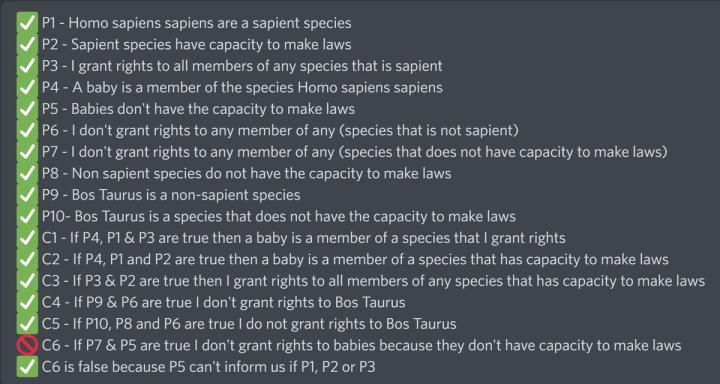Screen dimensions: 720x384
Task: Click the green checkmark for C5
Action: (27, 324)
